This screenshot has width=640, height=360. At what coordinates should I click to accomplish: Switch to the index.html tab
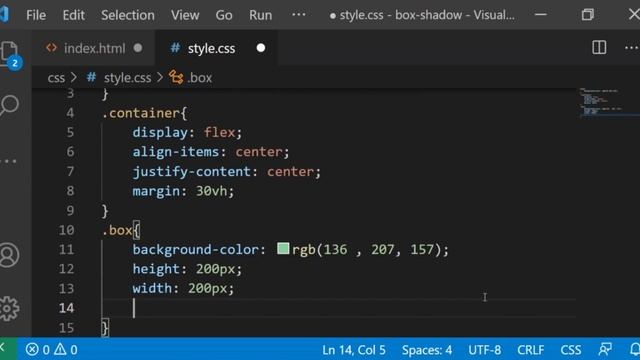pyautogui.click(x=94, y=48)
